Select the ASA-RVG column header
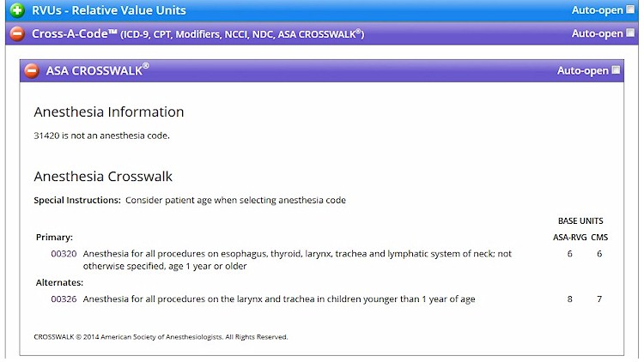 click(569, 238)
